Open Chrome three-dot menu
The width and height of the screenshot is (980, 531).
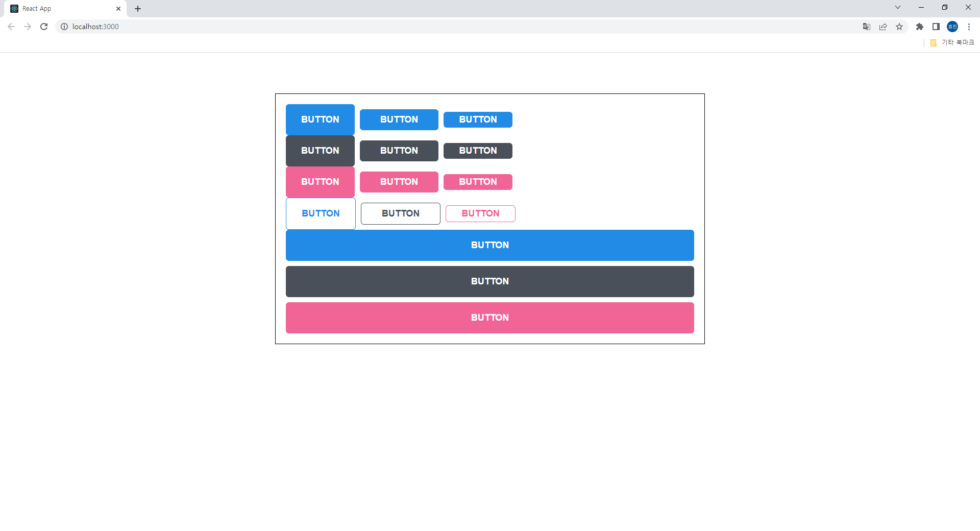point(969,27)
